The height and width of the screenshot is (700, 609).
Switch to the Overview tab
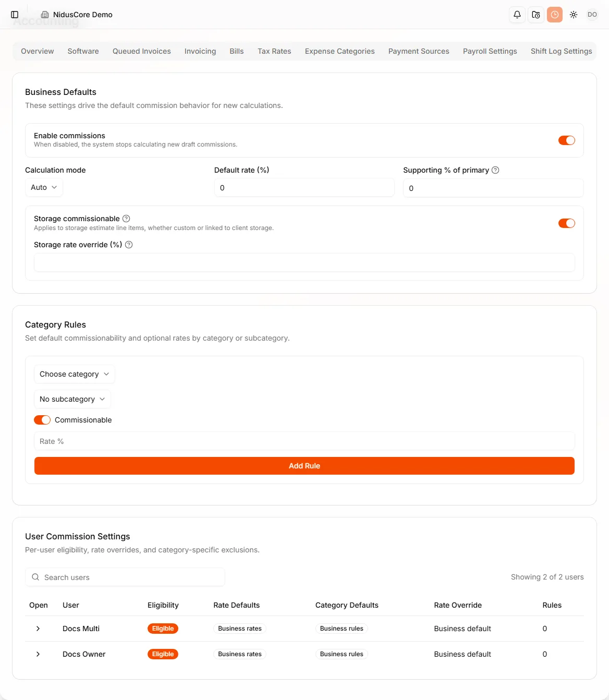[x=38, y=51]
